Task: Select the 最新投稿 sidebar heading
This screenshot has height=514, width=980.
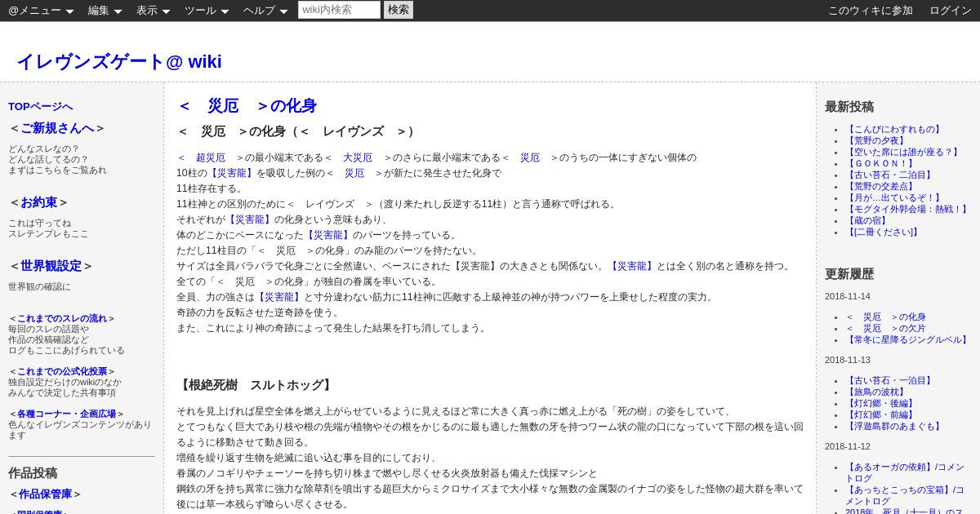Action: click(849, 107)
